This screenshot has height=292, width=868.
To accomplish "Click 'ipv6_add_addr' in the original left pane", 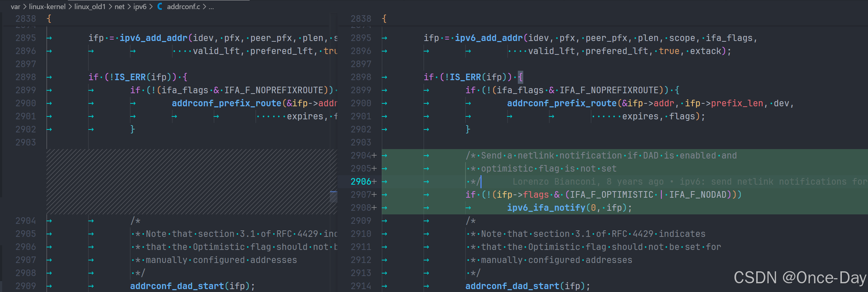I will point(153,38).
